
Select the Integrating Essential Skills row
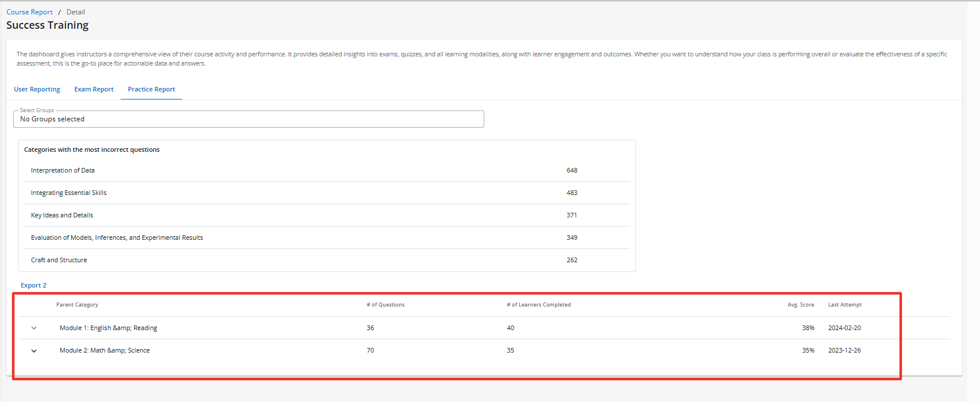68,193
